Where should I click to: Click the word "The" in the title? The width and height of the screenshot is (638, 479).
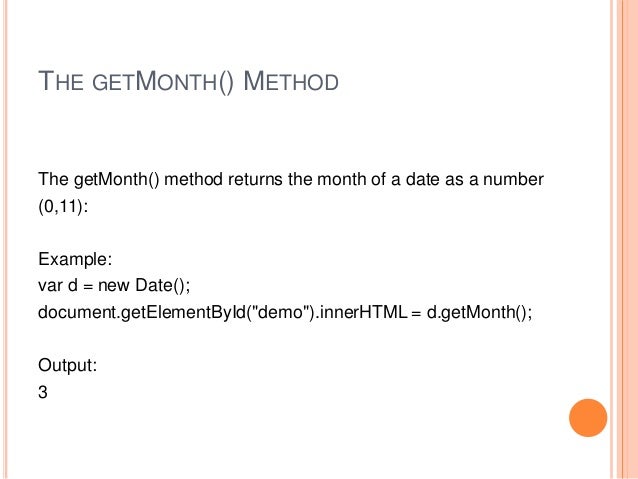pos(61,81)
